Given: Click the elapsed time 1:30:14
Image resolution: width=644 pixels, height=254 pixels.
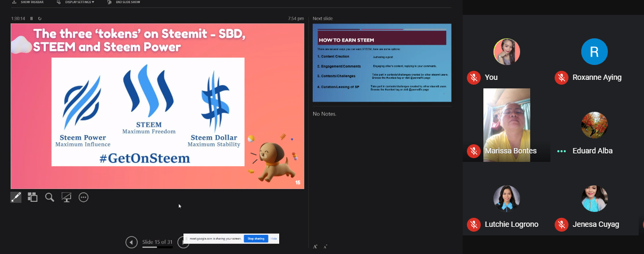Looking at the screenshot, I should 19,19.
